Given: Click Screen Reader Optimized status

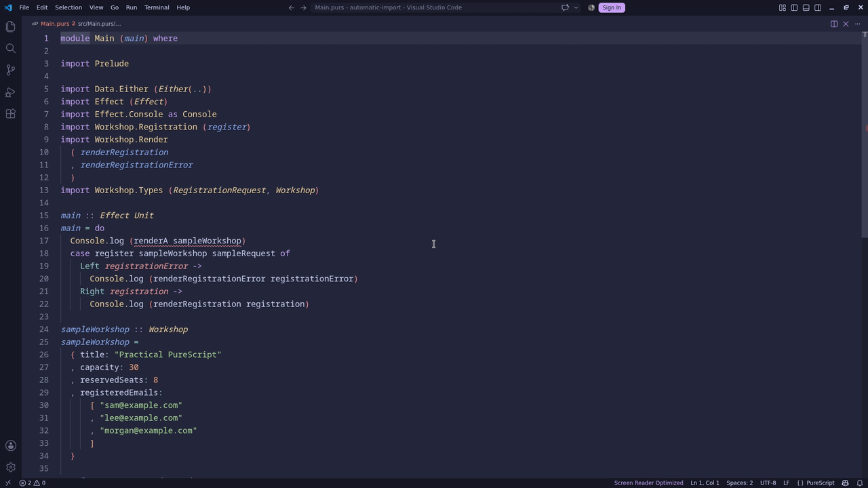Looking at the screenshot, I should 648,483.
